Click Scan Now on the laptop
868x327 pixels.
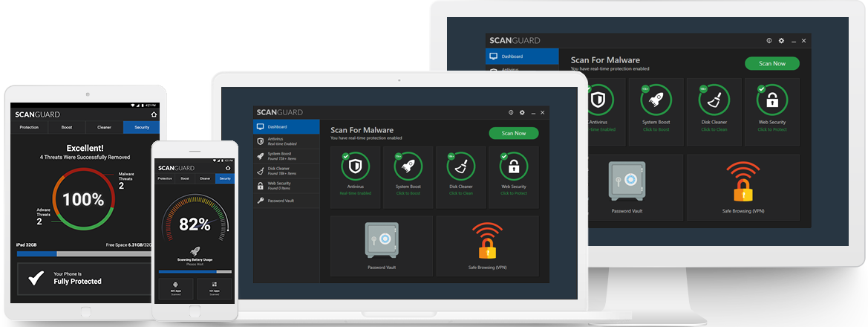point(514,133)
